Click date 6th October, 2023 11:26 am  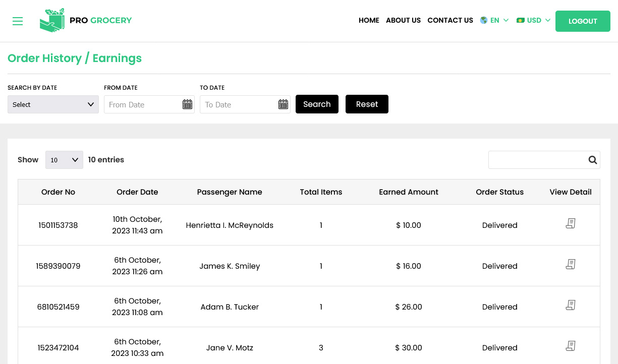137,266
